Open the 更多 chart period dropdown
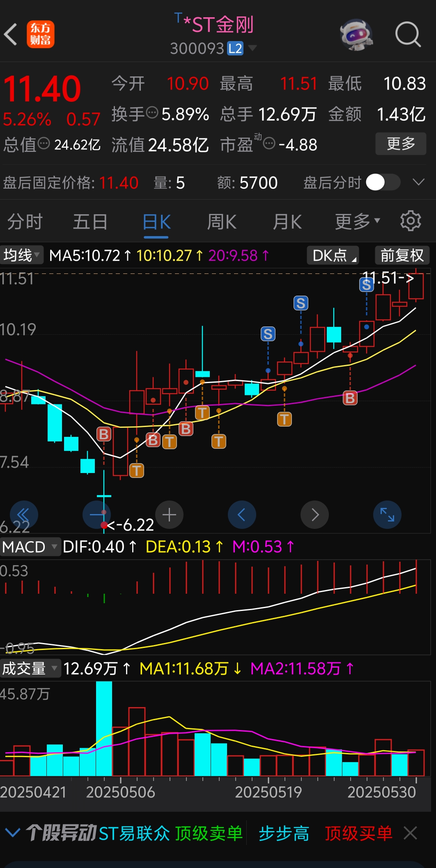436x868 pixels. pos(357,222)
